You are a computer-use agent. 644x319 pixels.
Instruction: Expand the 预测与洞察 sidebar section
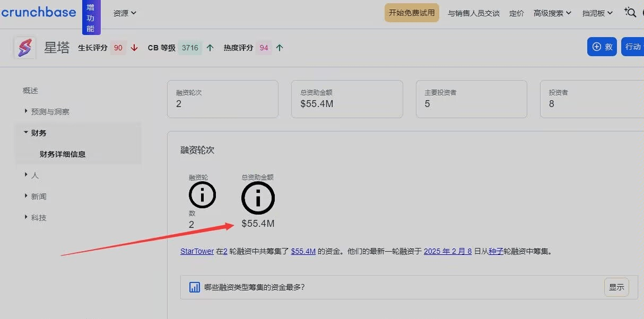[47, 112]
